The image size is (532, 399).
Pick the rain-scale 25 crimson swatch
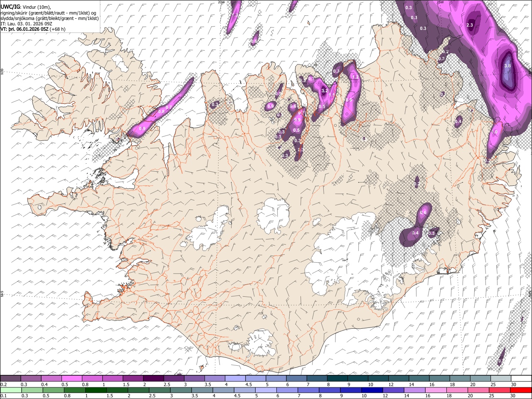point(500,390)
